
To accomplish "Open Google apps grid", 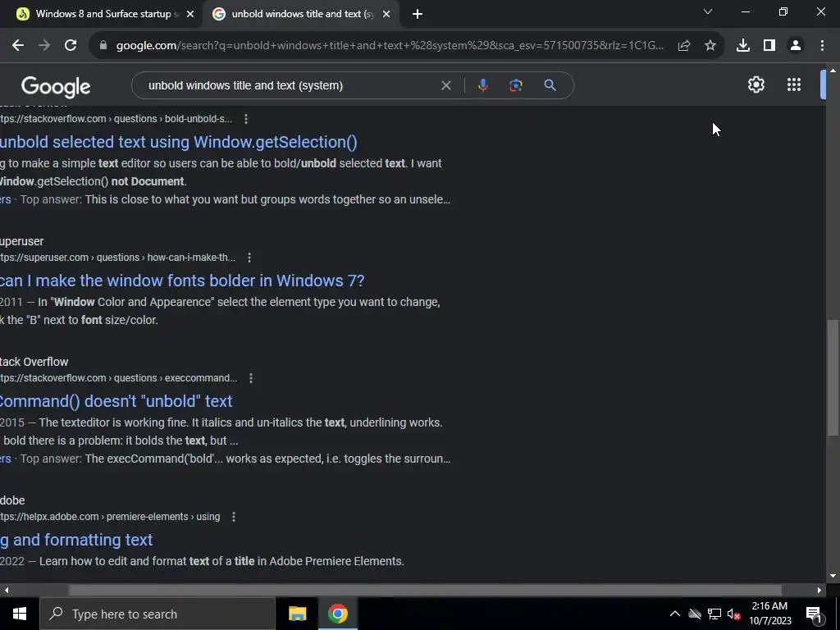I will [794, 84].
